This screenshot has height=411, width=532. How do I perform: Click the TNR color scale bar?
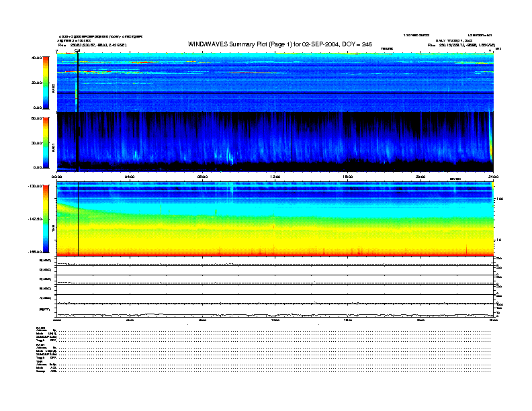click(46, 220)
